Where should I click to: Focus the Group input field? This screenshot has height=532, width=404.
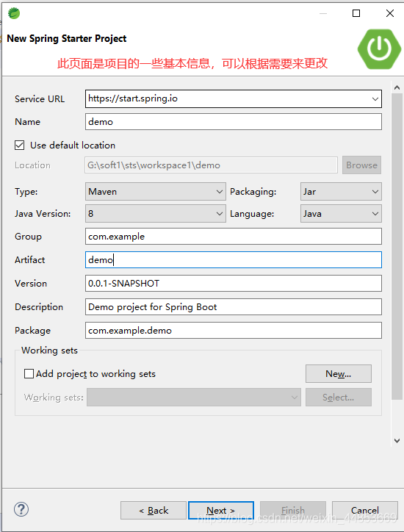(234, 236)
